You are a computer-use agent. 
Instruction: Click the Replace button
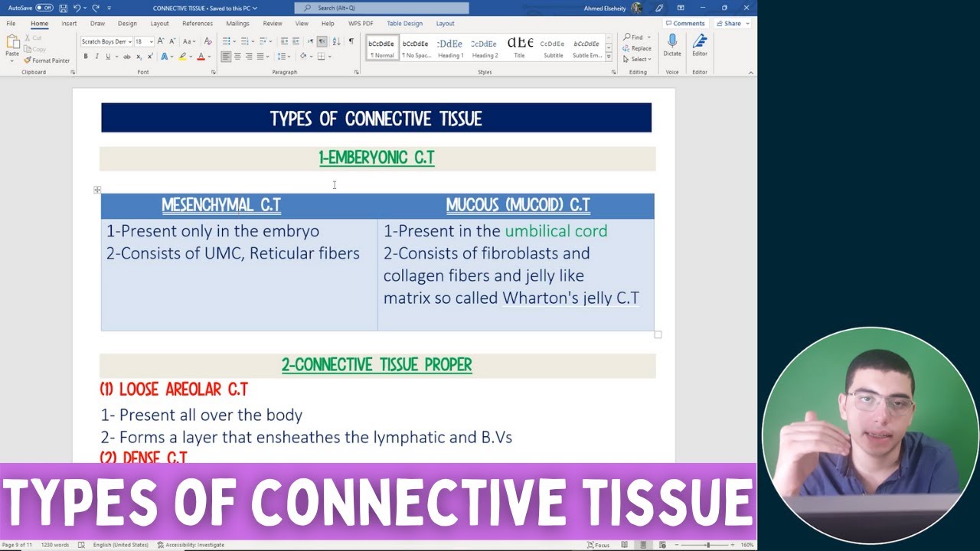(637, 48)
